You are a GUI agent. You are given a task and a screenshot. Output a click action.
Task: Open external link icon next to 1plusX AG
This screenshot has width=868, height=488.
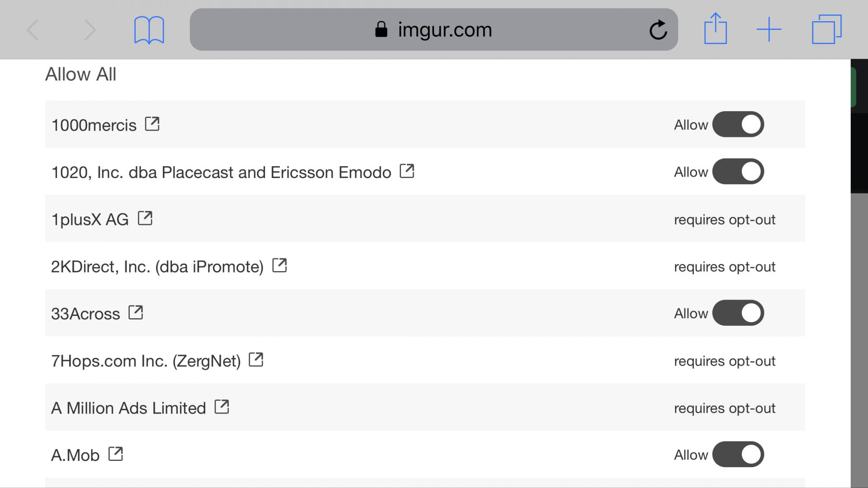coord(145,218)
